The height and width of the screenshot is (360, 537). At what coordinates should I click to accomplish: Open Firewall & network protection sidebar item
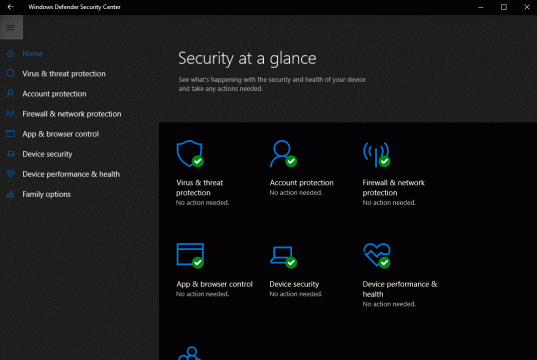point(72,114)
